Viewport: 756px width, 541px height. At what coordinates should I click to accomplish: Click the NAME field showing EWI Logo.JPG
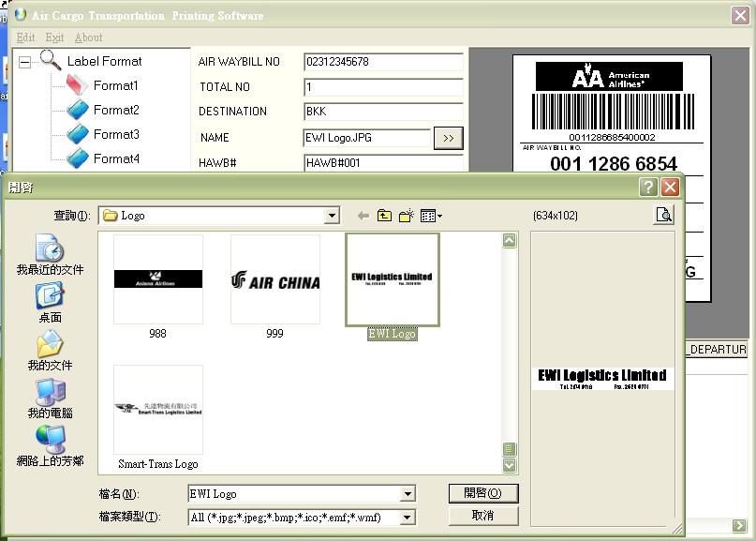[x=367, y=138]
